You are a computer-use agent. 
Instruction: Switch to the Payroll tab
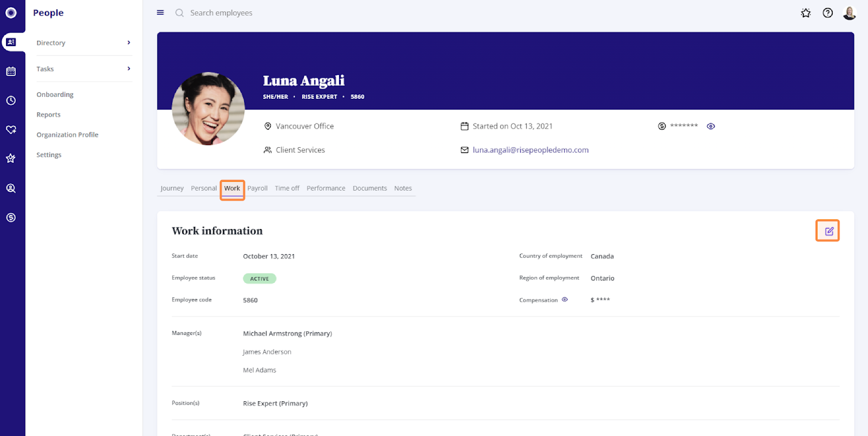pos(258,188)
